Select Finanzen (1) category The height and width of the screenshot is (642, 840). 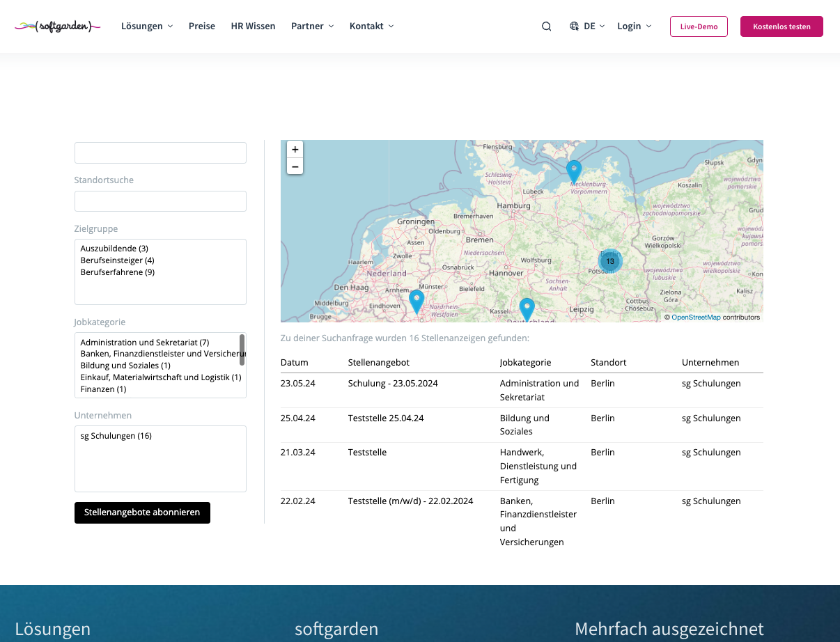coord(103,389)
